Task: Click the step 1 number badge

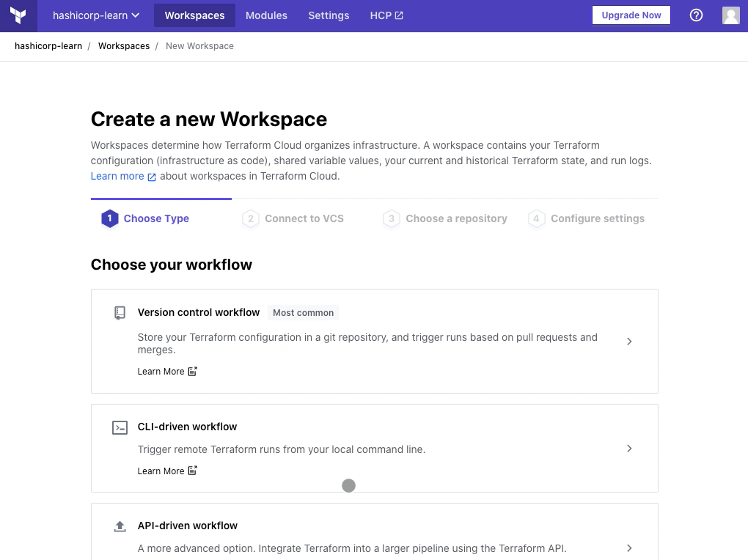Action: (x=110, y=218)
